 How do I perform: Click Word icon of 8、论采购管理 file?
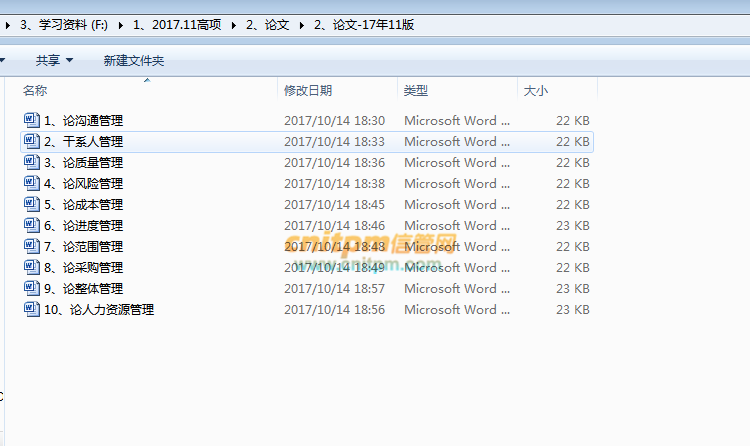point(30,268)
